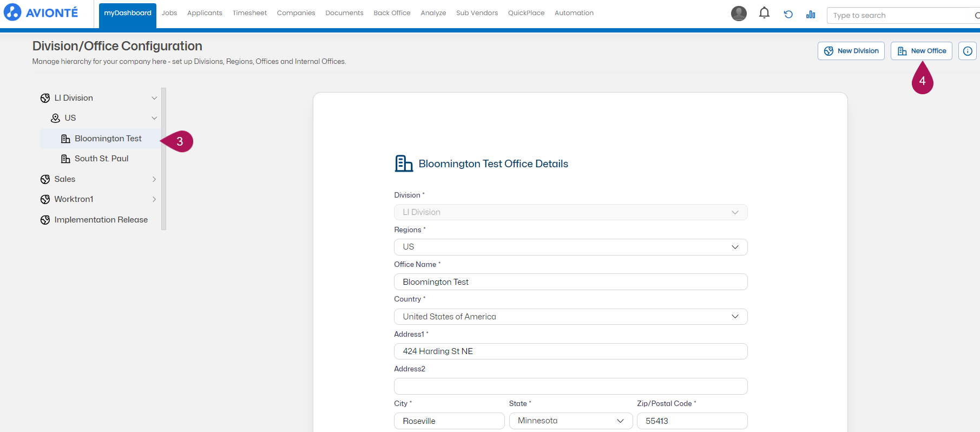This screenshot has height=432, width=980.
Task: Collapse the US region chevron
Action: 154,118
